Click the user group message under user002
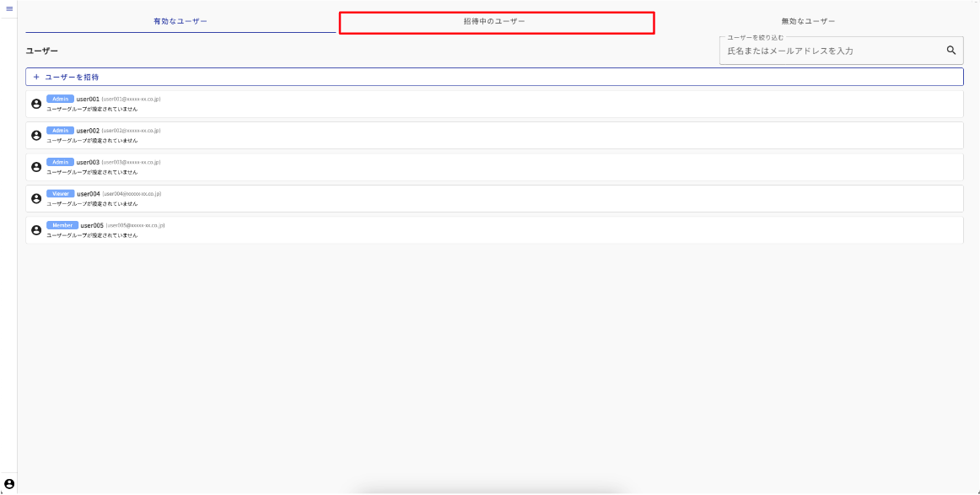Screen dimensions: 980x495 pos(92,141)
